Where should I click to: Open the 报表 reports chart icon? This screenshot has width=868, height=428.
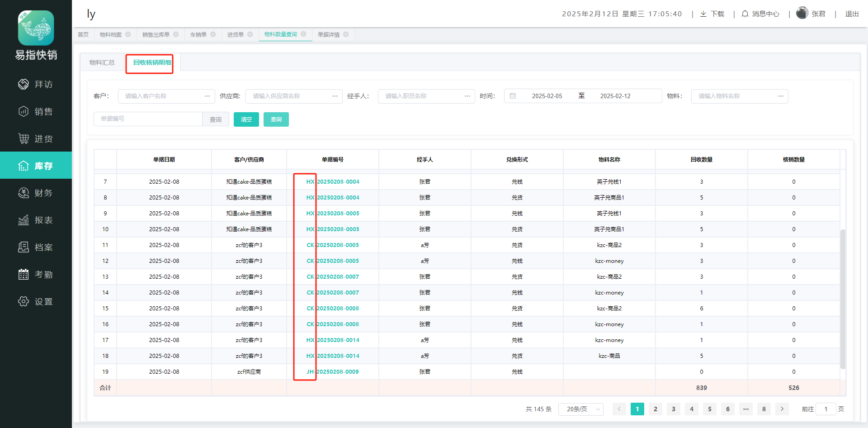tap(24, 220)
